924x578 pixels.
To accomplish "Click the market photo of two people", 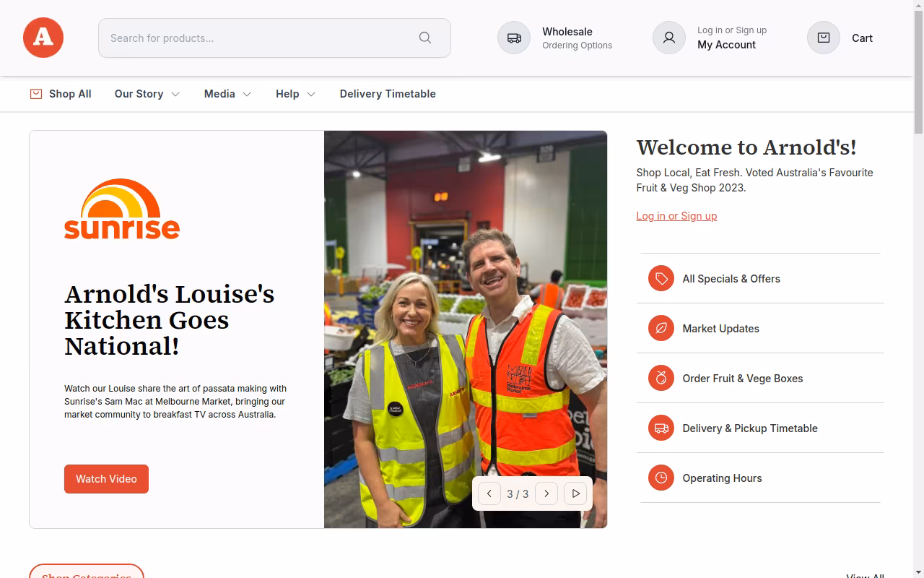I will tap(466, 329).
